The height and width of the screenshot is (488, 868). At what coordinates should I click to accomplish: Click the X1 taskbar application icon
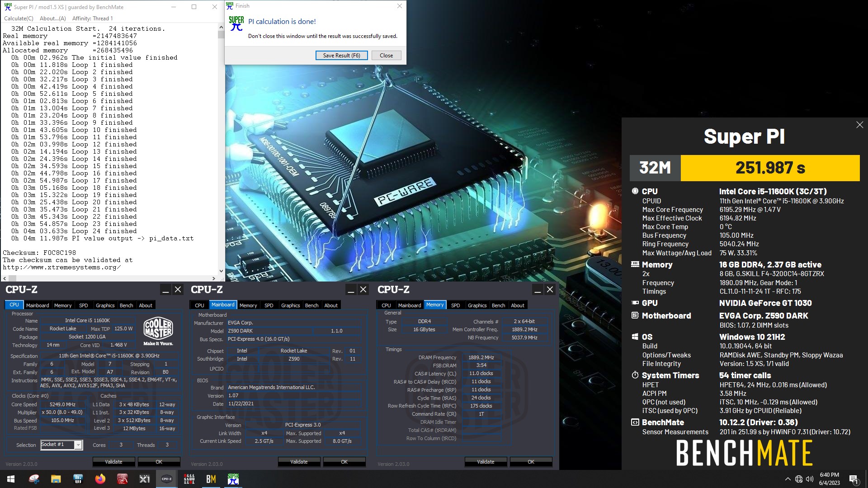click(x=144, y=479)
